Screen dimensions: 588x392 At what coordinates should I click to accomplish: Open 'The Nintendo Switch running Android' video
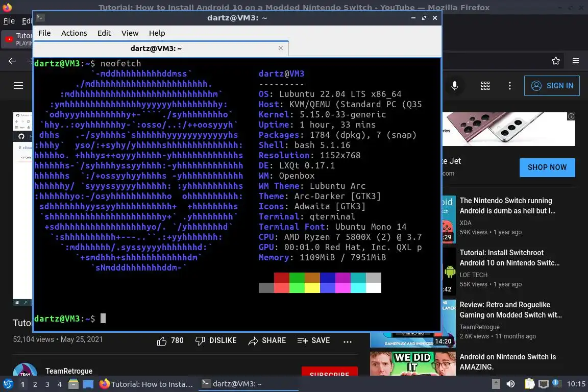coord(507,206)
